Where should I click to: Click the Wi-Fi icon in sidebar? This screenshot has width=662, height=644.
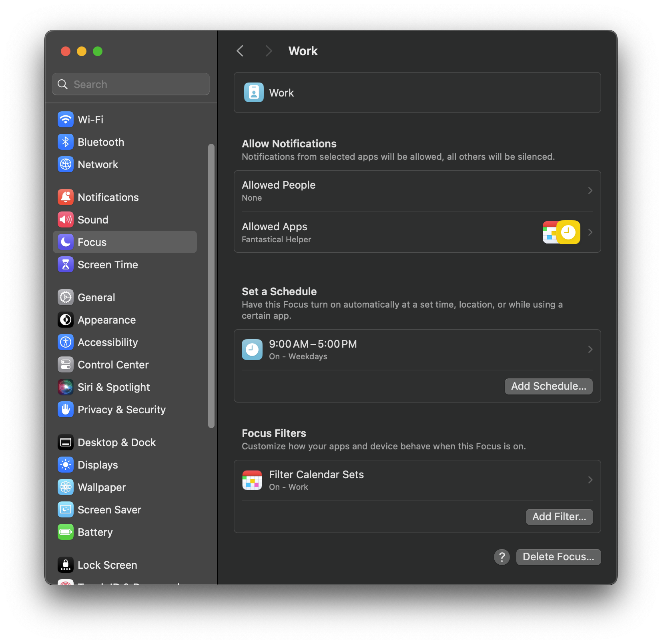click(66, 119)
